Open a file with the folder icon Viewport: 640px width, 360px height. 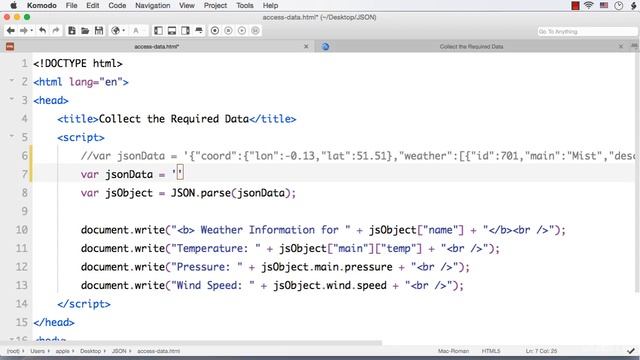coord(85,31)
